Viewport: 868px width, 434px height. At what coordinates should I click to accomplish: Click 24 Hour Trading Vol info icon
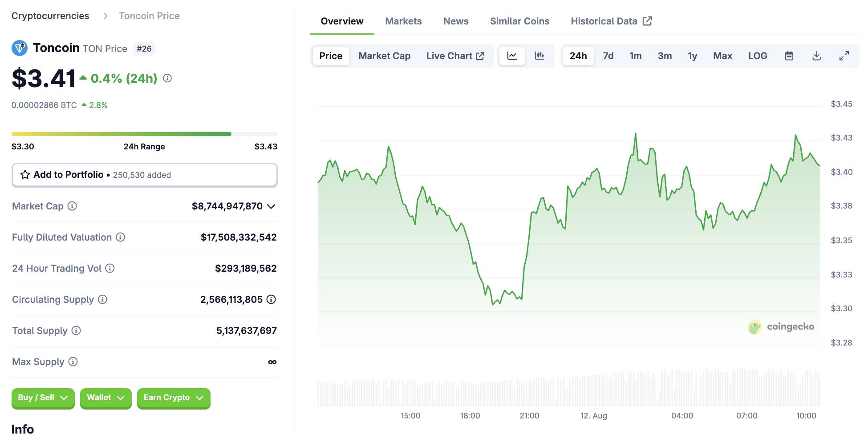pos(110,268)
